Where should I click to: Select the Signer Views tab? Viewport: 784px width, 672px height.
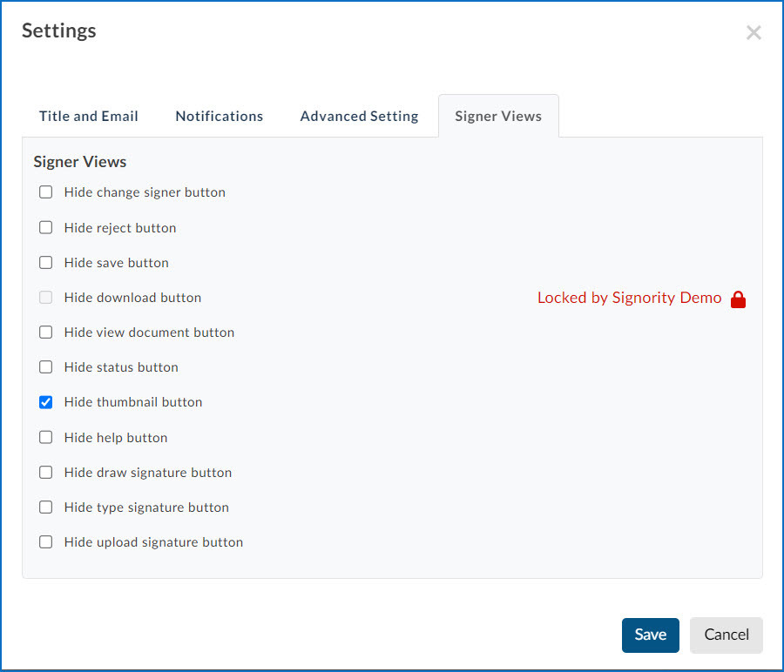(497, 116)
